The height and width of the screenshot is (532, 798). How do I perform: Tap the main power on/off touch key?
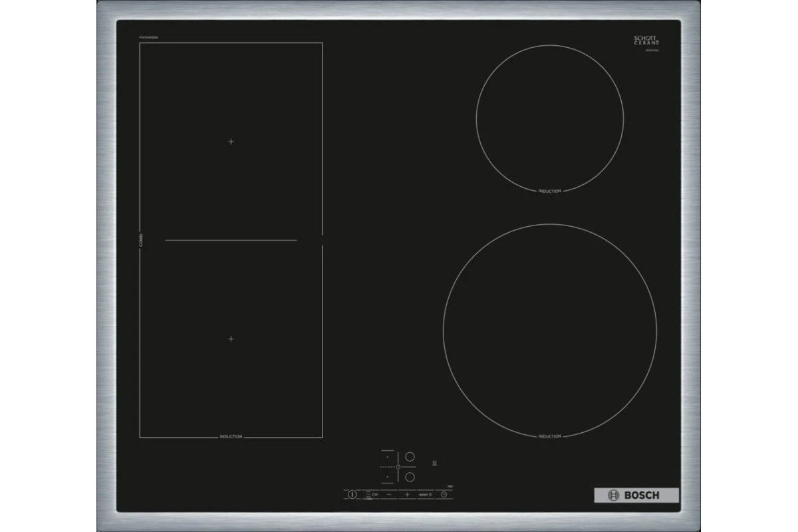pos(352,494)
